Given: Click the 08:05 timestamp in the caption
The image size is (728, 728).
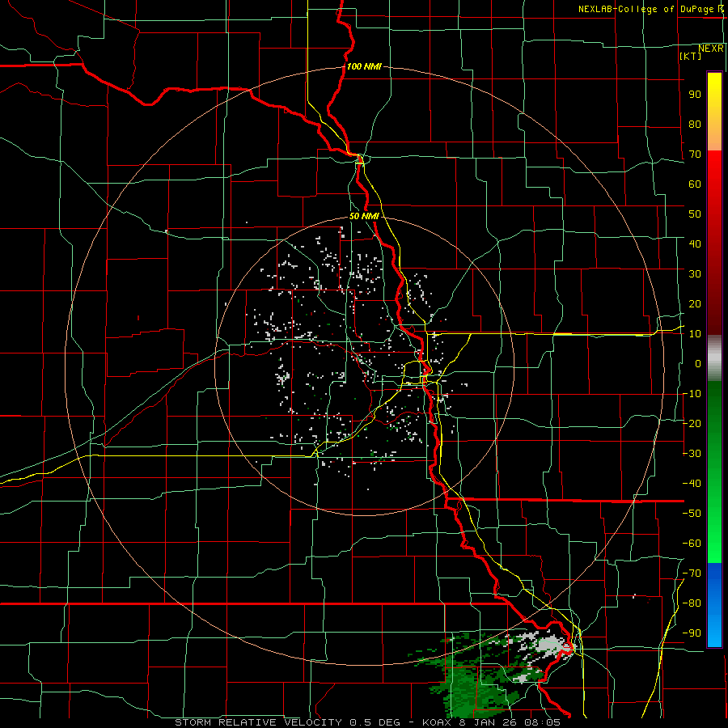Looking at the screenshot, I should coord(541,722).
